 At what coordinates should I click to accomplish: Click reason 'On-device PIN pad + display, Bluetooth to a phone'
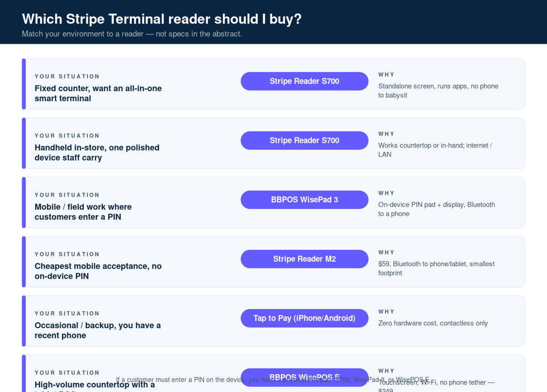(x=437, y=209)
